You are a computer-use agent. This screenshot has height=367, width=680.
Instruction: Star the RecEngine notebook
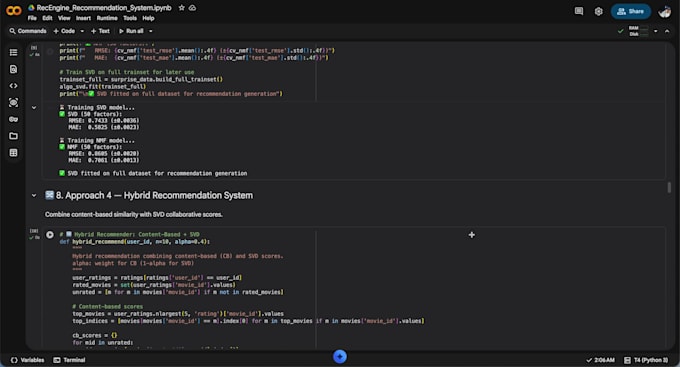point(182,8)
